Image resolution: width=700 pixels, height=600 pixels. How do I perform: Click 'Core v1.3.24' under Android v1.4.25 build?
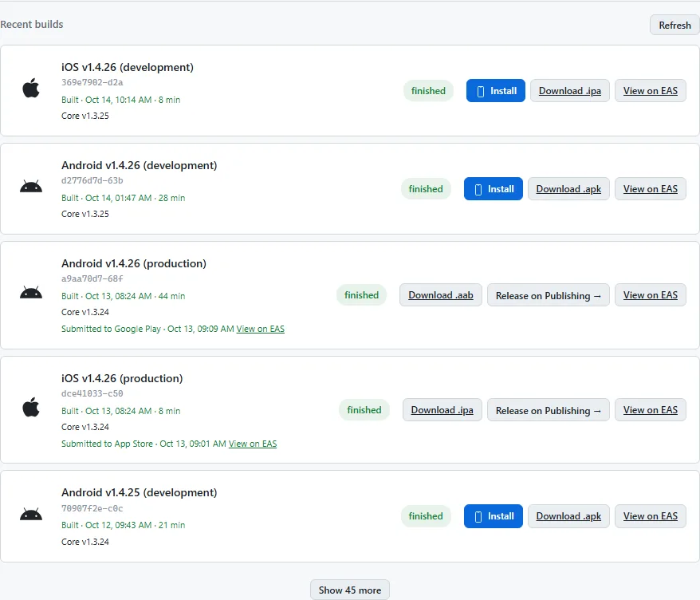click(x=85, y=542)
